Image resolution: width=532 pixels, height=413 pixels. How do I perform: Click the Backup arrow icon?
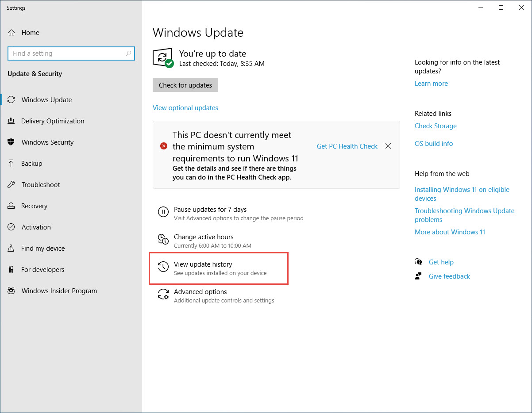point(12,164)
